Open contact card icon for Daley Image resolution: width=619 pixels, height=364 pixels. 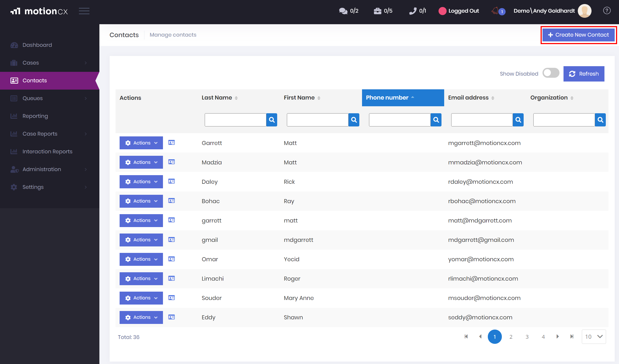(172, 181)
